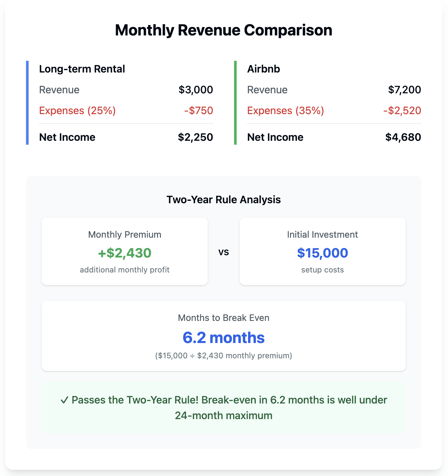
Task: Select the Long-term Rental title
Action: [82, 69]
